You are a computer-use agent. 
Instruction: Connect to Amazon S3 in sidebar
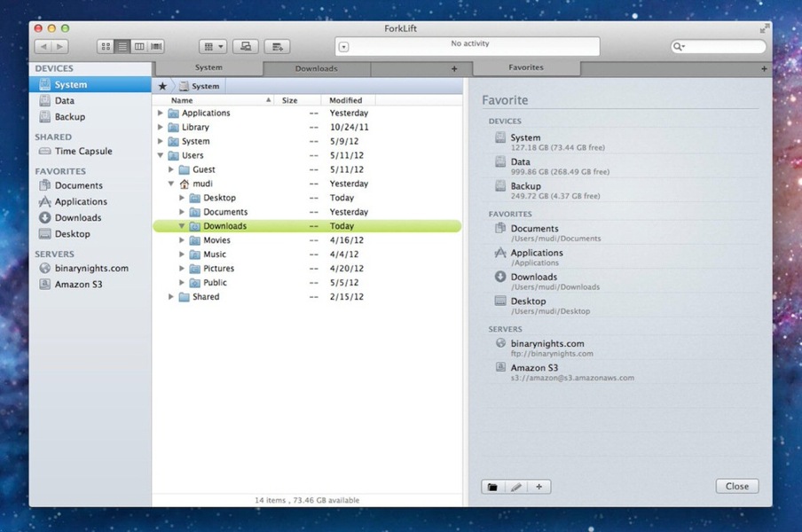click(90, 284)
